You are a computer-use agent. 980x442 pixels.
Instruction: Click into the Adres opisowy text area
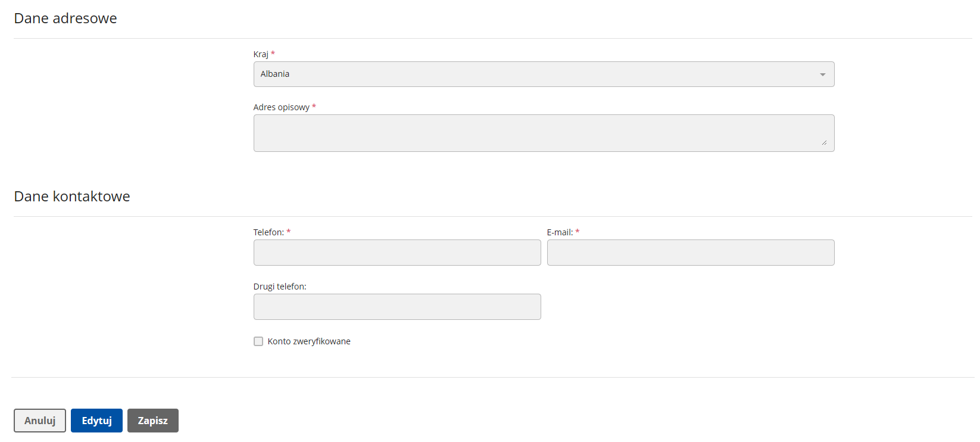(x=543, y=133)
